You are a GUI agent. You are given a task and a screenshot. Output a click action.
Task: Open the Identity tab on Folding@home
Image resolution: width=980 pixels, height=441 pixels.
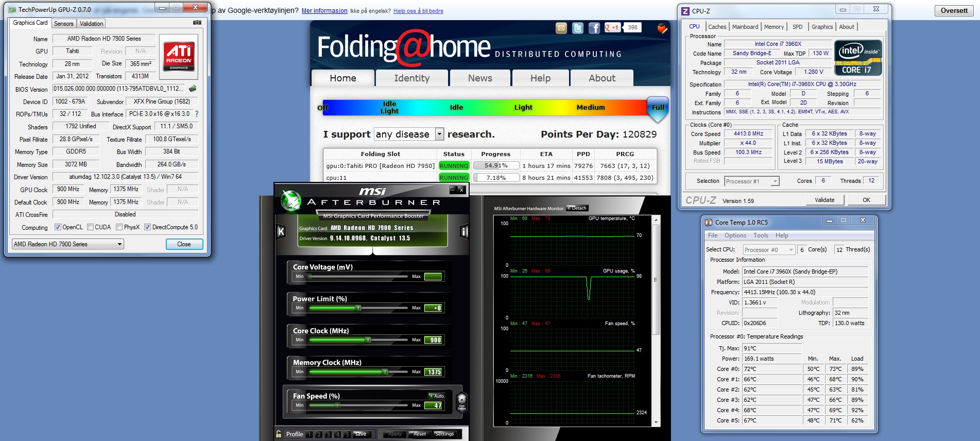(411, 78)
